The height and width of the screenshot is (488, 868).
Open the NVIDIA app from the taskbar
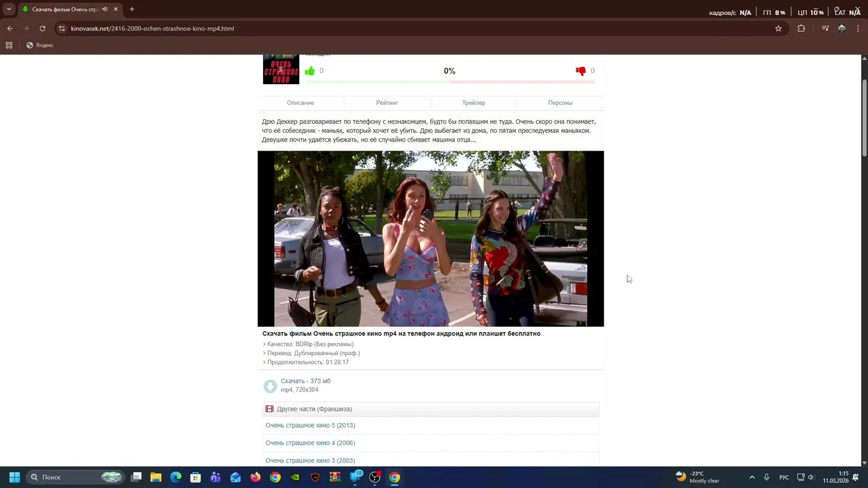(x=295, y=477)
